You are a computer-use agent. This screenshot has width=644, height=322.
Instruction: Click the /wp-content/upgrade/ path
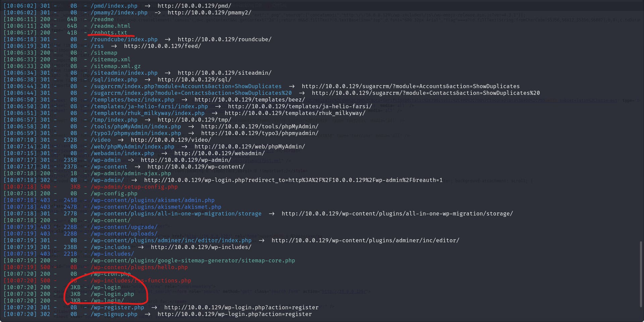click(124, 227)
